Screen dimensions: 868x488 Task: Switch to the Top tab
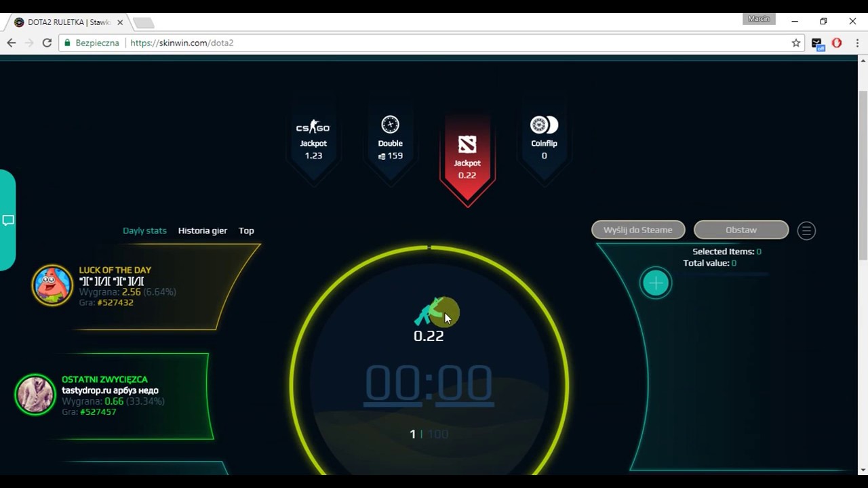[x=246, y=230]
